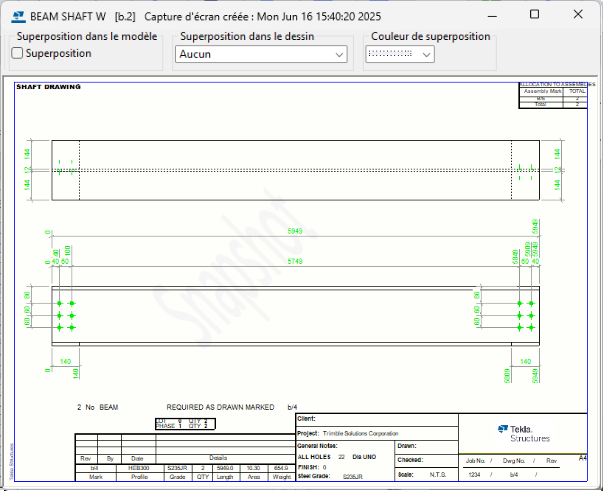Image resolution: width=603 pixels, height=491 pixels.
Task: Click the Assembly Mark table header
Action: pyautogui.click(x=541, y=92)
